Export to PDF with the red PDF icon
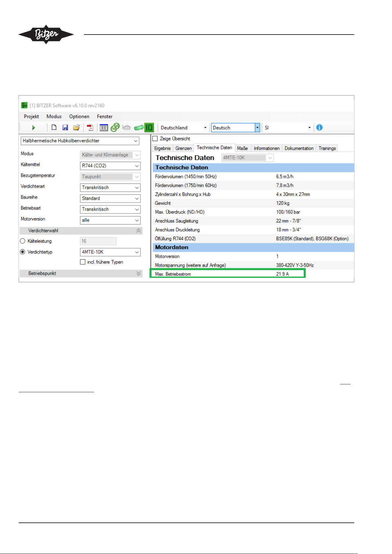Image resolution: width=392 pixels, height=554 pixels. 90,128
